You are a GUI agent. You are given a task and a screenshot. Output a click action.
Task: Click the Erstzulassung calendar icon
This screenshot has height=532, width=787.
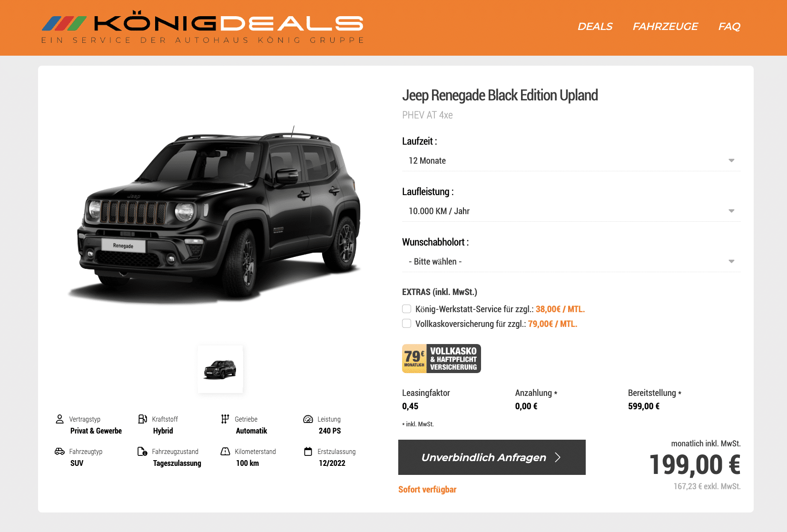[x=308, y=451]
